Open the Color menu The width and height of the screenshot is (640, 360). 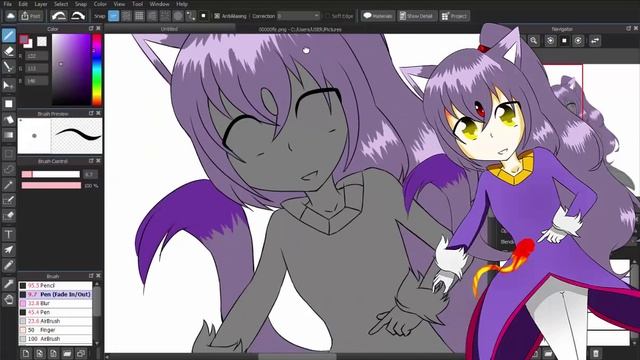click(x=100, y=4)
